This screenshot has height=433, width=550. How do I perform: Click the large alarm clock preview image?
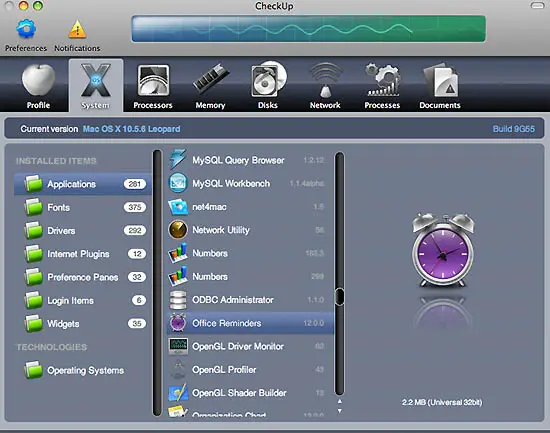click(x=443, y=250)
